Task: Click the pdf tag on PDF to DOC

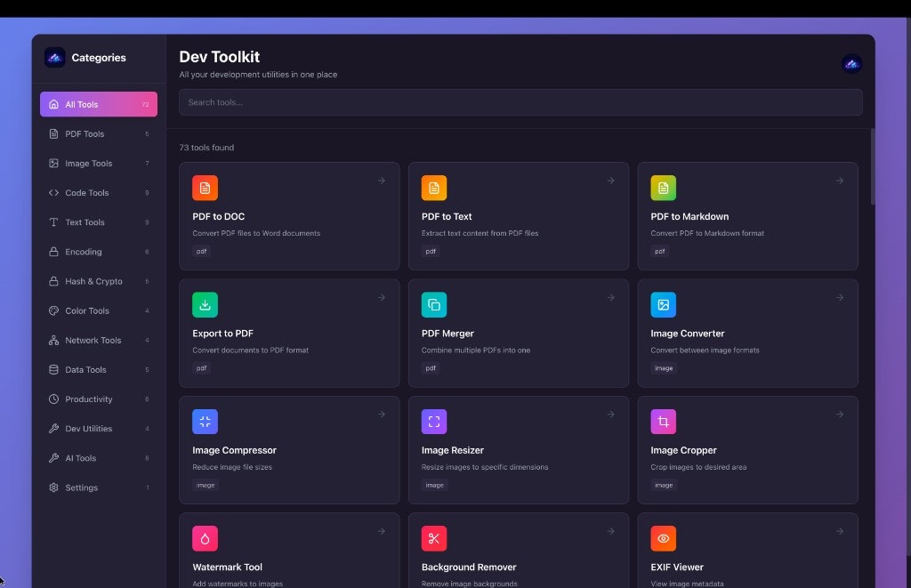Action: click(x=202, y=251)
